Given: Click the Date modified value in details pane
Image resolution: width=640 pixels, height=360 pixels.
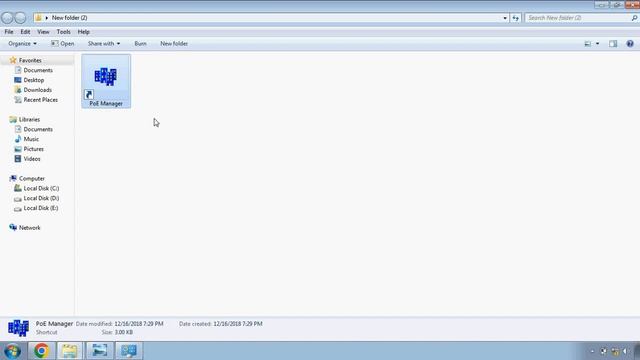Looking at the screenshot, I should tap(139, 324).
